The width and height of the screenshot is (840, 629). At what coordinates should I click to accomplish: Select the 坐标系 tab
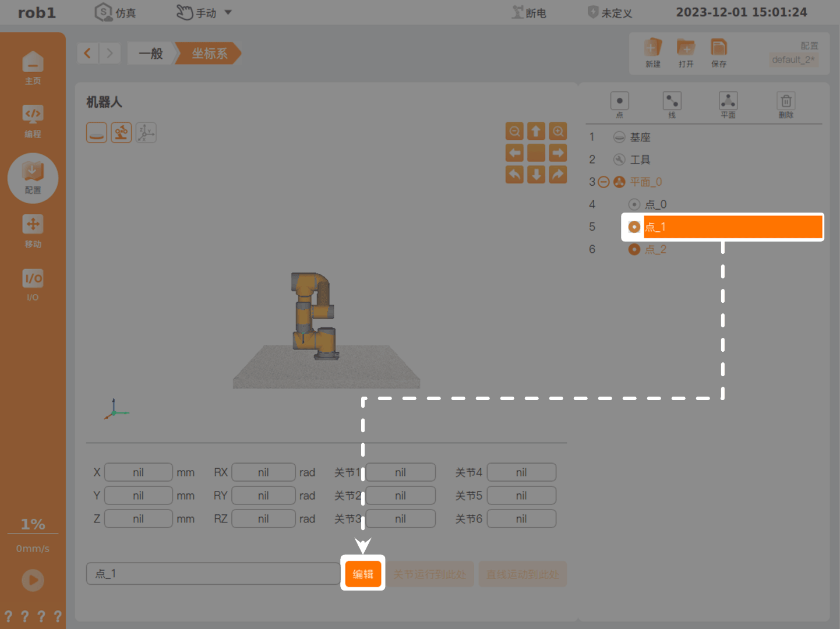click(209, 54)
